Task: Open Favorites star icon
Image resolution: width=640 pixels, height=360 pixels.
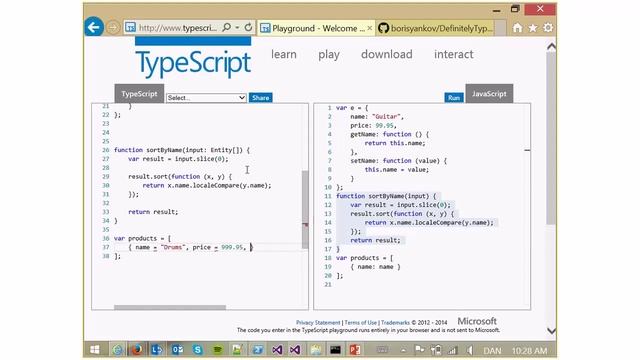Action: point(533,28)
